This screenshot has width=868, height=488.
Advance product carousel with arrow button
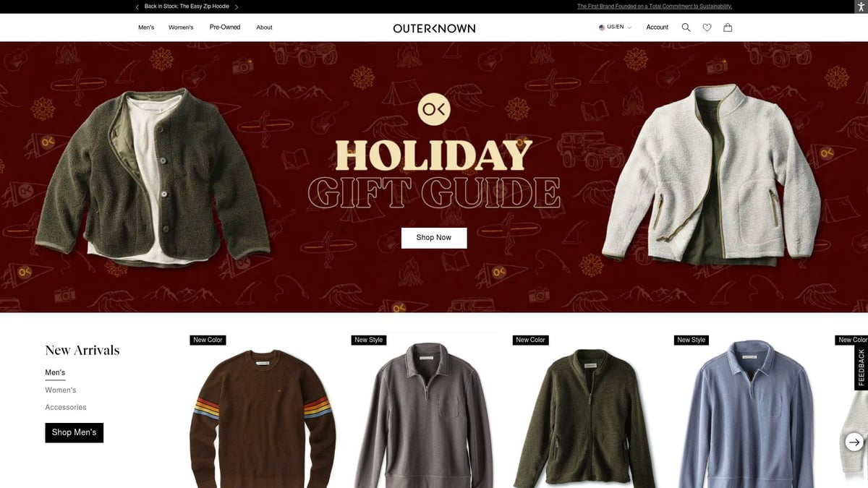click(x=854, y=442)
